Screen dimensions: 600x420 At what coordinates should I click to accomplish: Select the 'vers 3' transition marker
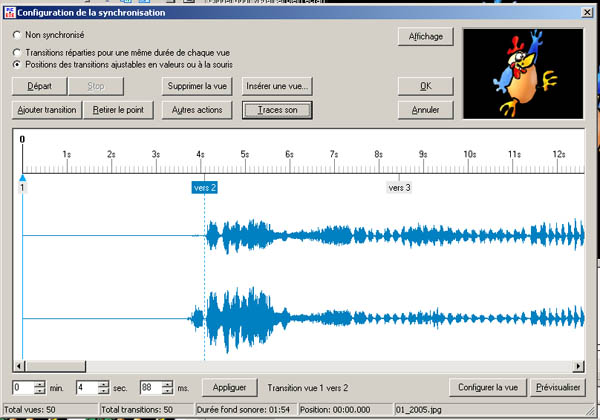pos(399,187)
